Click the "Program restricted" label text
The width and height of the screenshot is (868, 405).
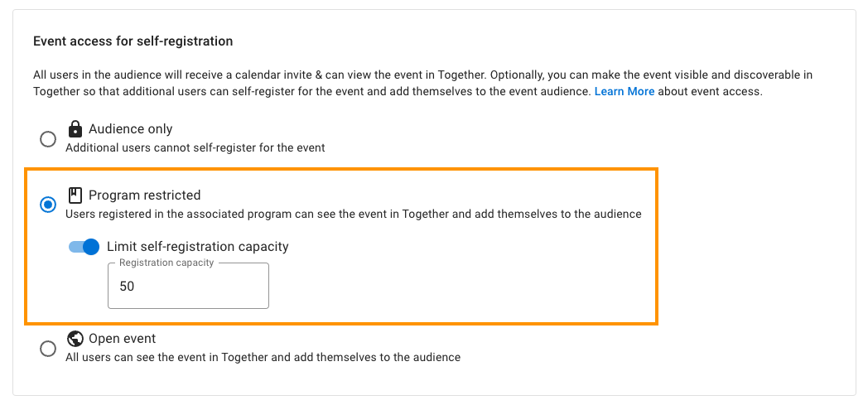click(x=144, y=195)
